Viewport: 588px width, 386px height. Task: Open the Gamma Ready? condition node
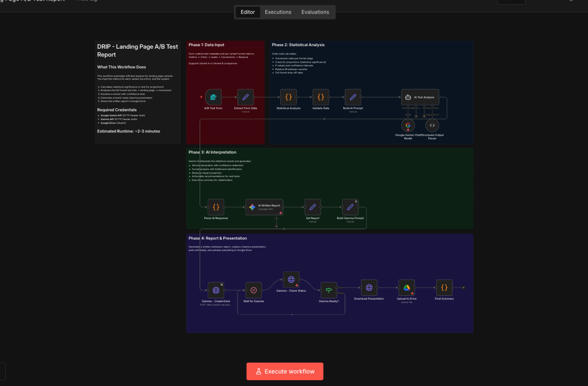[x=329, y=290]
